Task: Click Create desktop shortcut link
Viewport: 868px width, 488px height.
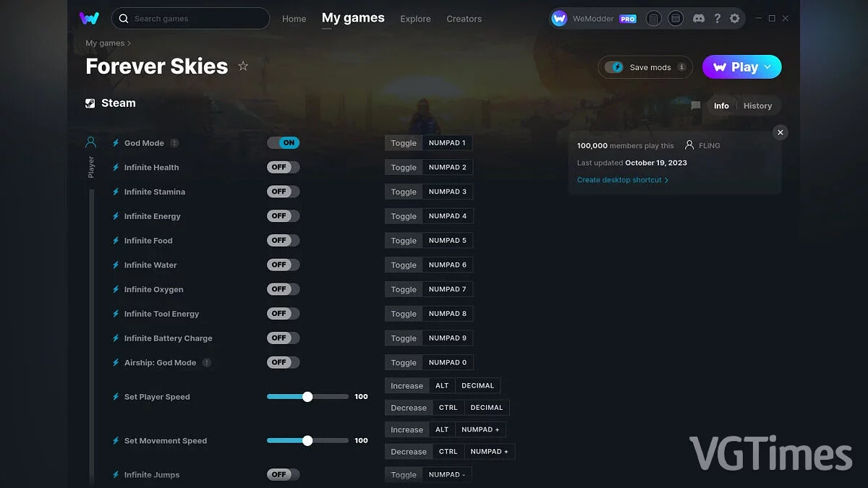Action: [x=623, y=180]
